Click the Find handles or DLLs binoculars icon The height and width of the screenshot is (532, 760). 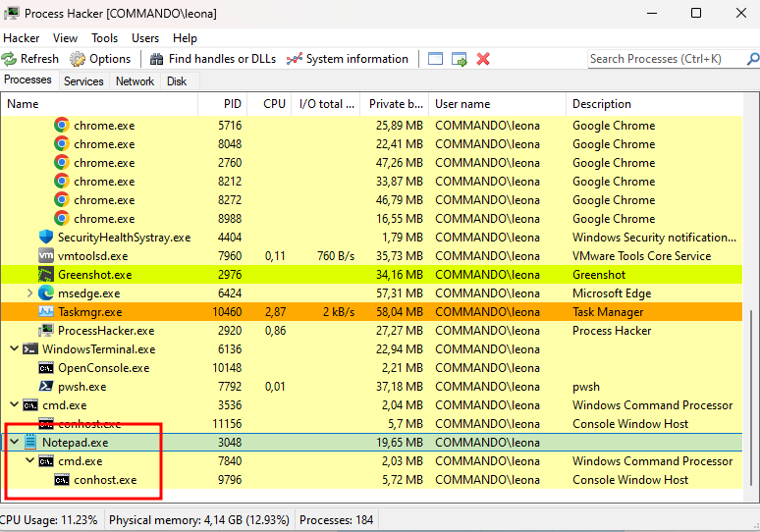157,59
